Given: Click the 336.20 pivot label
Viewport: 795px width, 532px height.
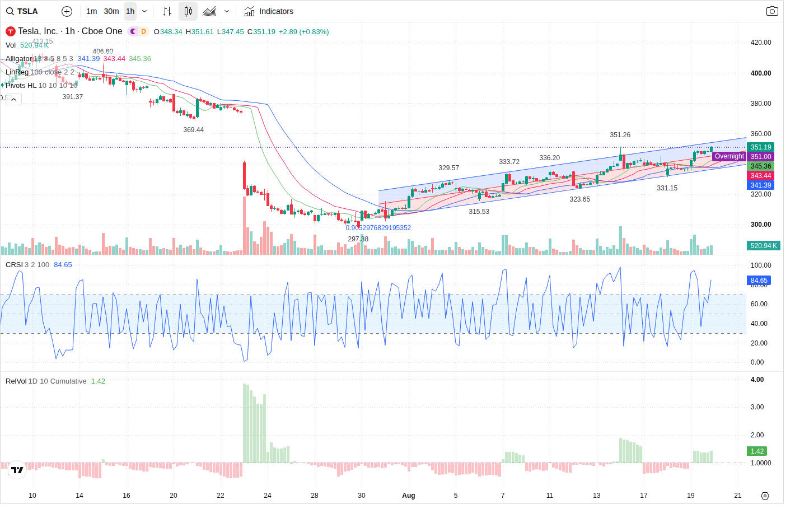Looking at the screenshot, I should tap(549, 158).
